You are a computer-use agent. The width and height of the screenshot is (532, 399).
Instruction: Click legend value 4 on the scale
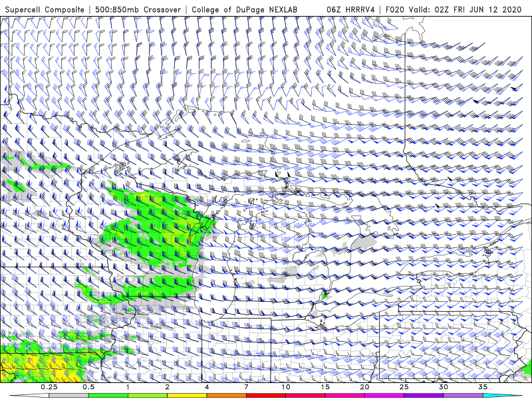(x=207, y=387)
